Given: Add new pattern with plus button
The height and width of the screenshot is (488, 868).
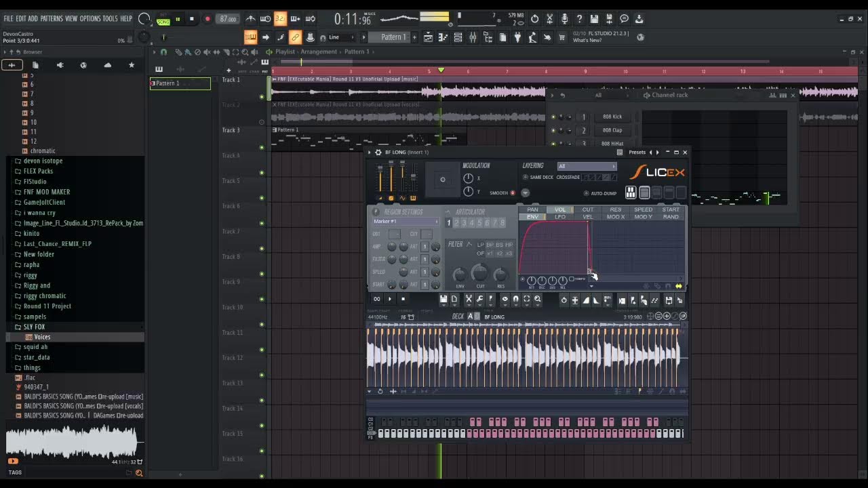Looking at the screenshot, I should pos(414,37).
